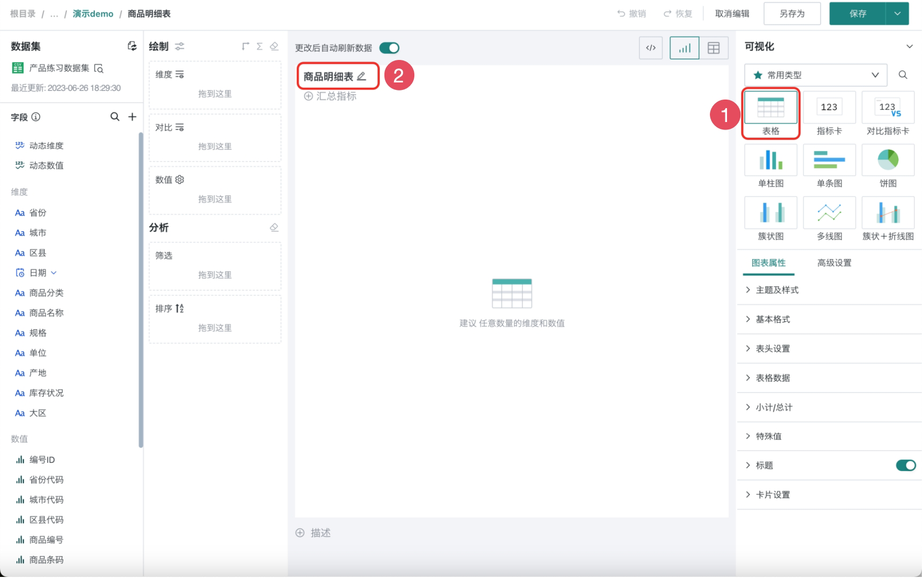This screenshot has width=924, height=578.
Task: Switch to table data view icon
Action: (714, 48)
